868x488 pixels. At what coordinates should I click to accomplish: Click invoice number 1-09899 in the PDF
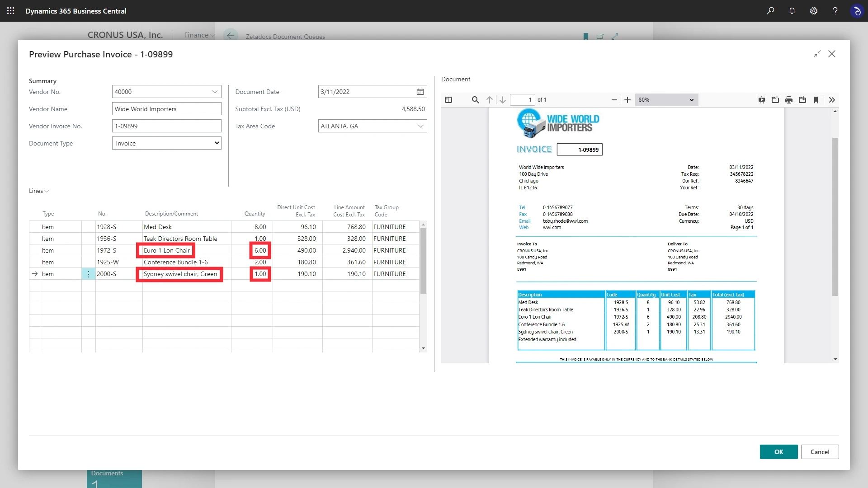point(588,150)
